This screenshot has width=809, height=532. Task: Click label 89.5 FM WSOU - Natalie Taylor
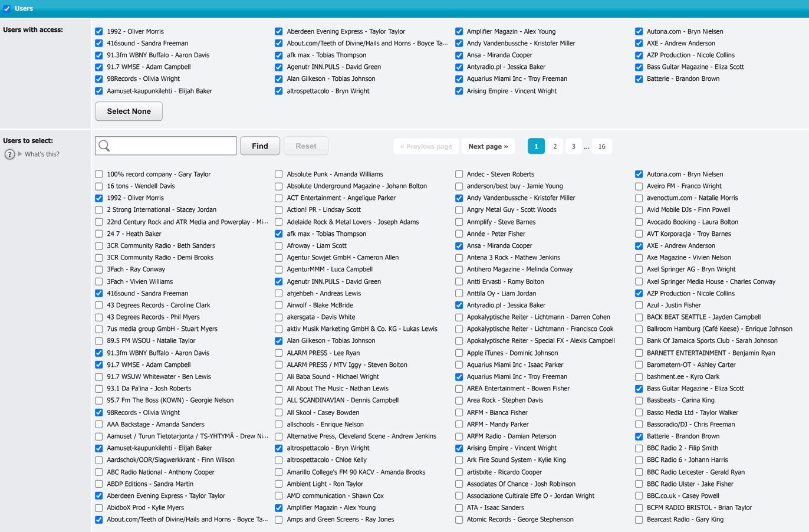(x=151, y=341)
